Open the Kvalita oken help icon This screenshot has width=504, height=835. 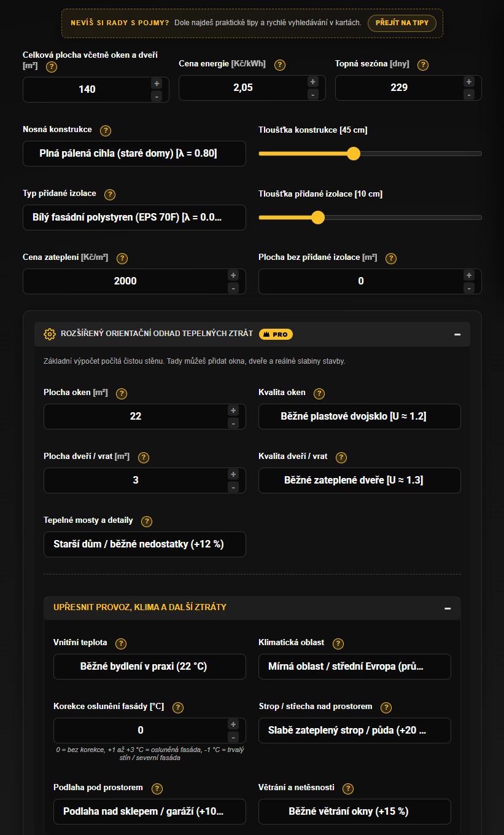click(x=319, y=393)
